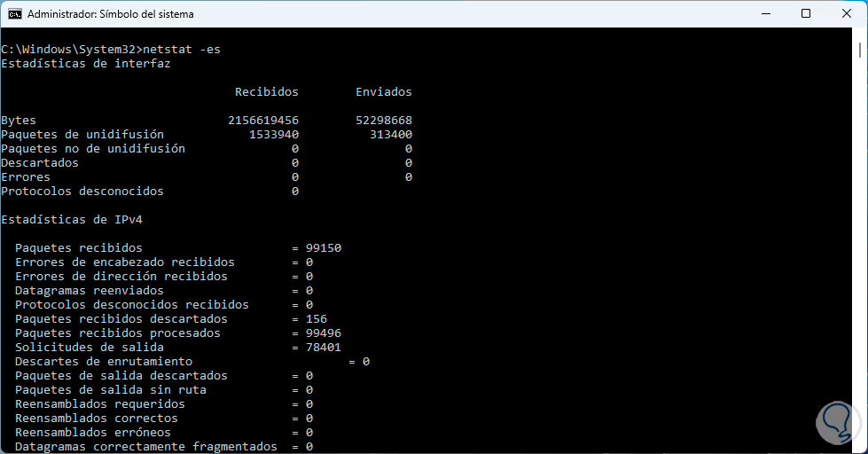The image size is (868, 454).
Task: Open the Command Prompt system menu icon
Action: pyautogui.click(x=15, y=14)
